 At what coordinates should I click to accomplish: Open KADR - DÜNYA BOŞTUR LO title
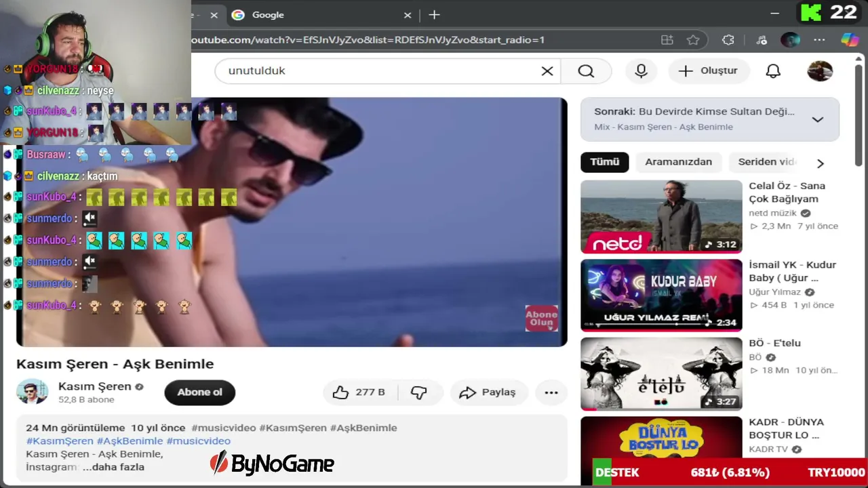coord(786,428)
